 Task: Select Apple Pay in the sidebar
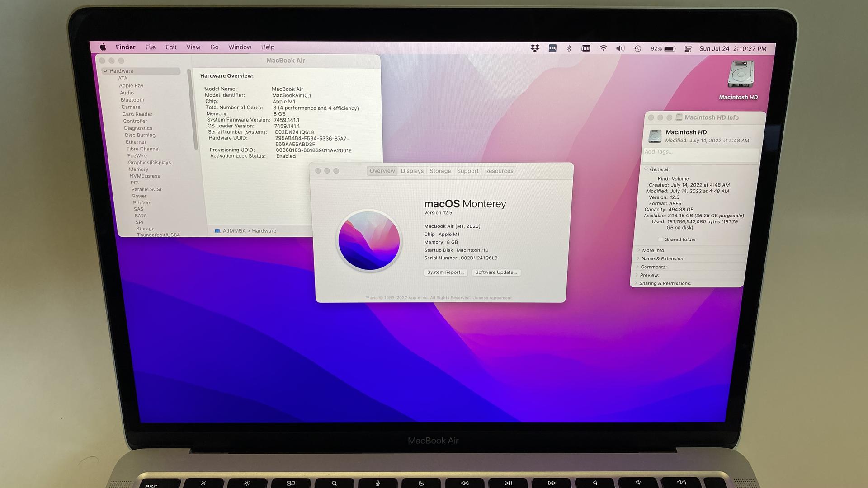131,85
